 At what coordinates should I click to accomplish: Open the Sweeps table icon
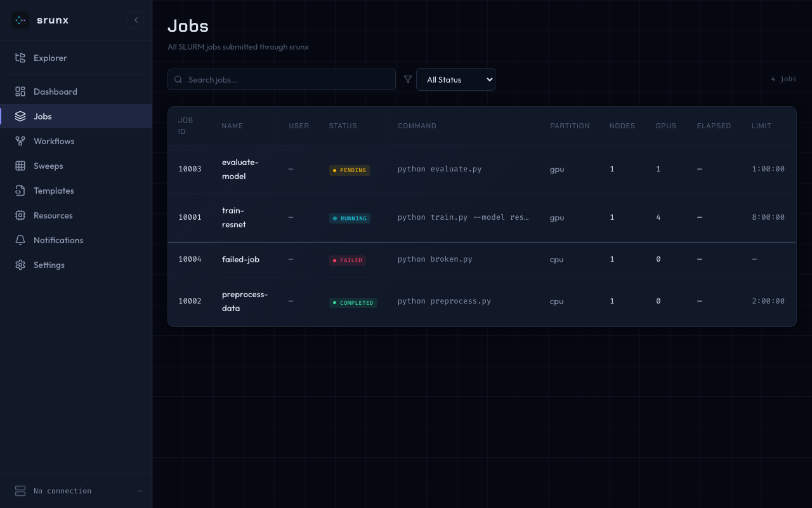(20, 166)
